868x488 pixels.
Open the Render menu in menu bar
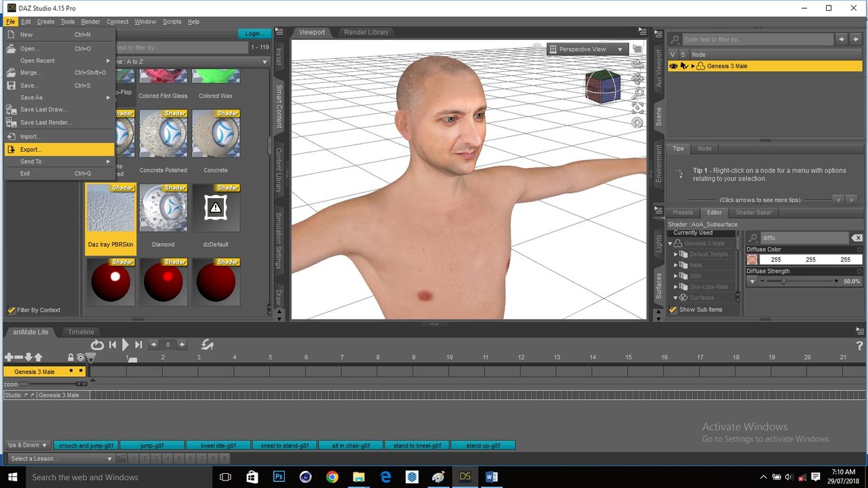pyautogui.click(x=90, y=22)
